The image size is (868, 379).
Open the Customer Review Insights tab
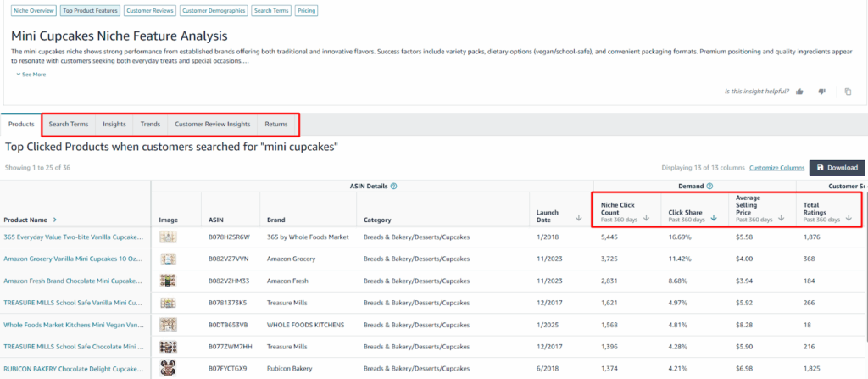click(x=213, y=124)
